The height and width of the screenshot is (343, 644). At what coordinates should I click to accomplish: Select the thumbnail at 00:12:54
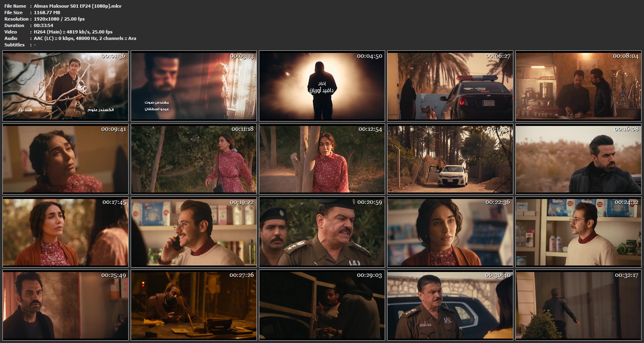point(322,159)
